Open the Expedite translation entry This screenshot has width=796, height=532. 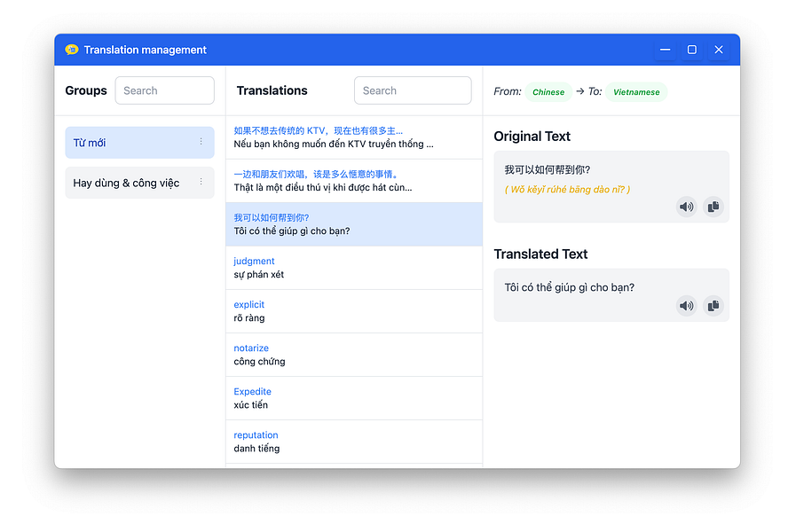354,398
